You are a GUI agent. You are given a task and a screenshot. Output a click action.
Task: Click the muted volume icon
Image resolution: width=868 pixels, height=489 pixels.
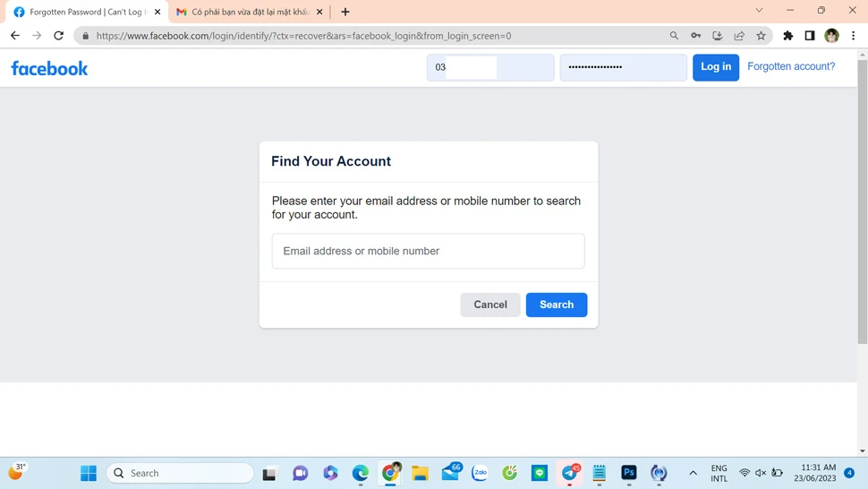tap(761, 473)
